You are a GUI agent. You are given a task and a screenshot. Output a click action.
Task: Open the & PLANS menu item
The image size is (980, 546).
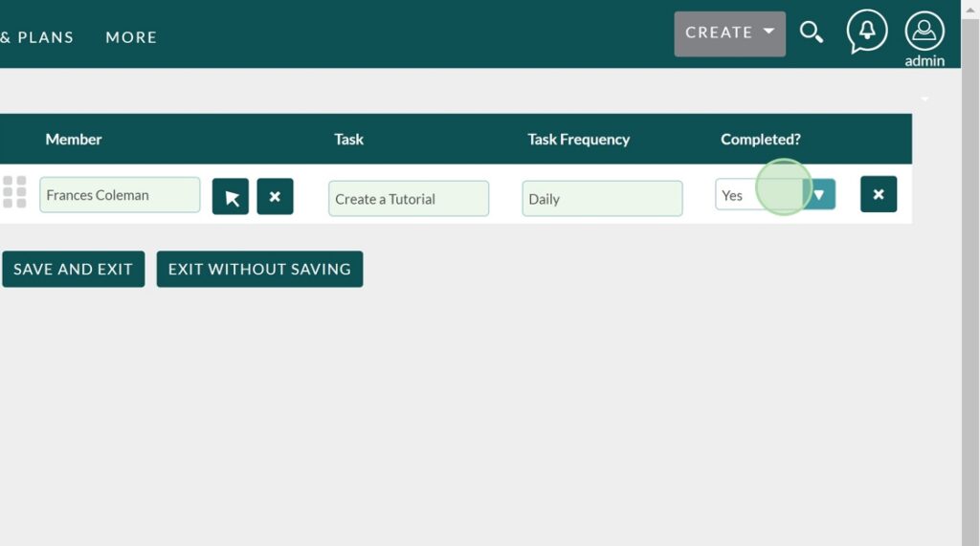pos(36,37)
